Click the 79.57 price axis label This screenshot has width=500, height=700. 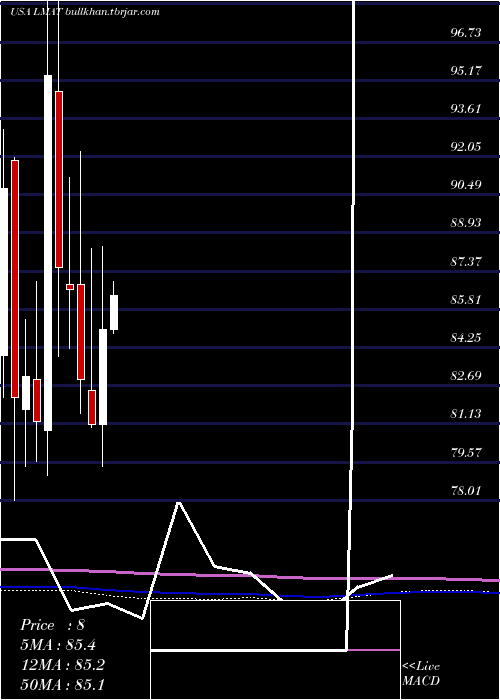click(466, 453)
